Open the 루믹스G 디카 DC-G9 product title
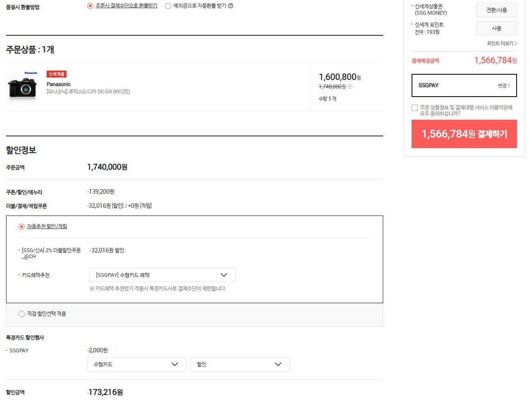This screenshot has width=532, height=414. pyautogui.click(x=88, y=92)
